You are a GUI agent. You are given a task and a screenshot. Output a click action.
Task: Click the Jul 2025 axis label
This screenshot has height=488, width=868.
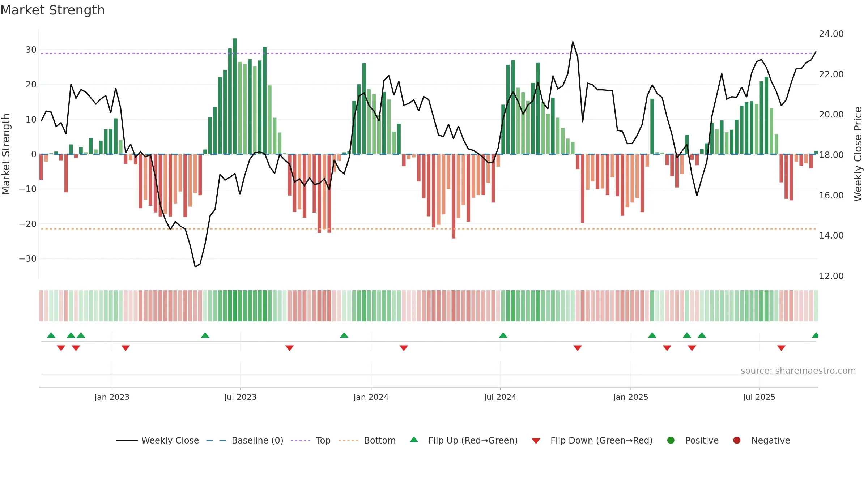point(759,397)
